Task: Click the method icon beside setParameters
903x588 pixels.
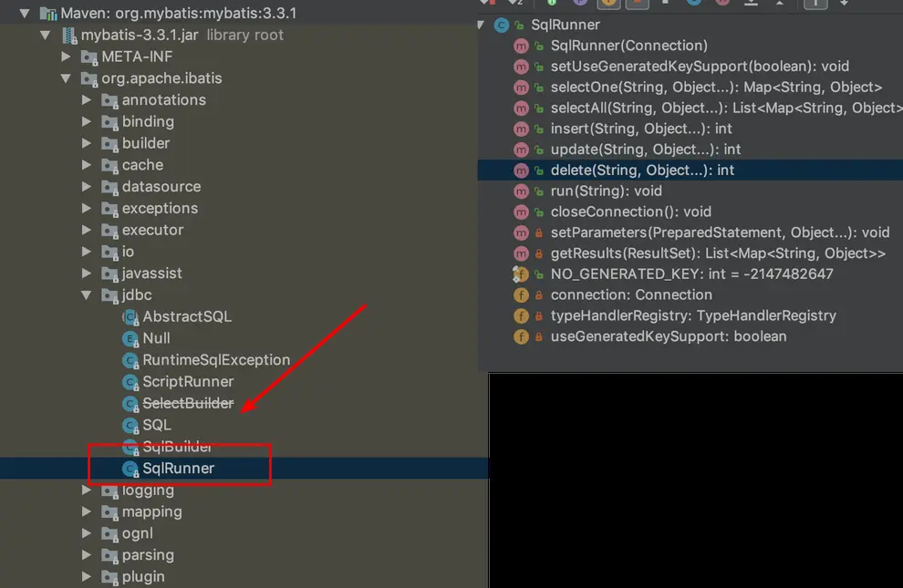Action: [x=521, y=233]
